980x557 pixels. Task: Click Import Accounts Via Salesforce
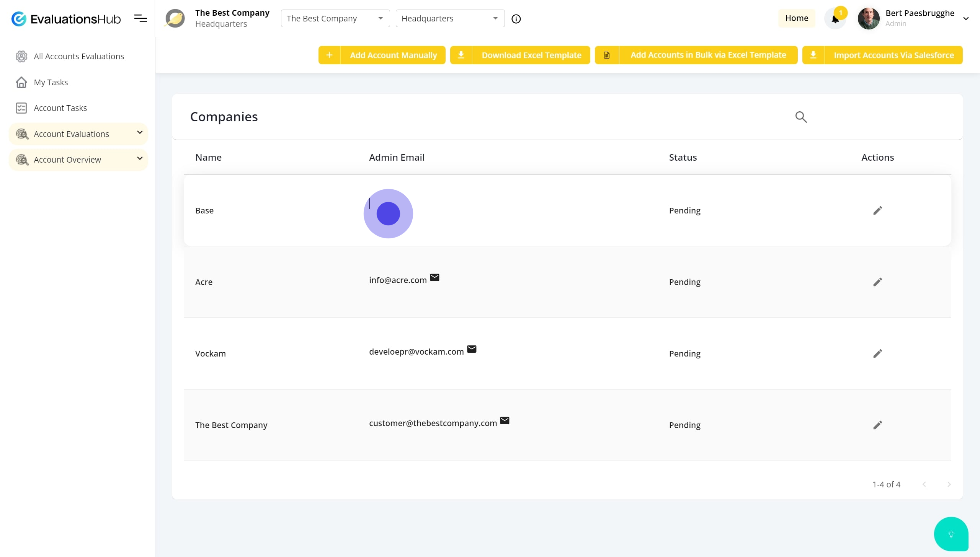[x=882, y=55]
